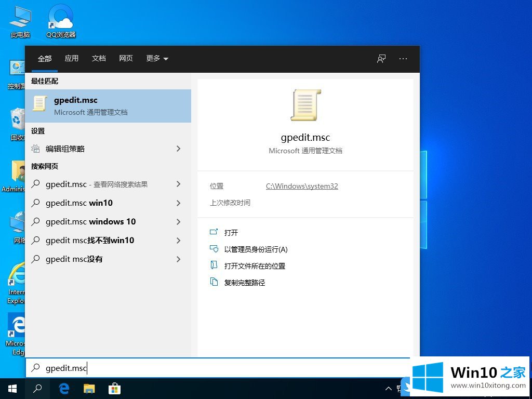The image size is (532, 399).
Task: Open QQ浏览器 desktop shortcut
Action: tap(61, 21)
